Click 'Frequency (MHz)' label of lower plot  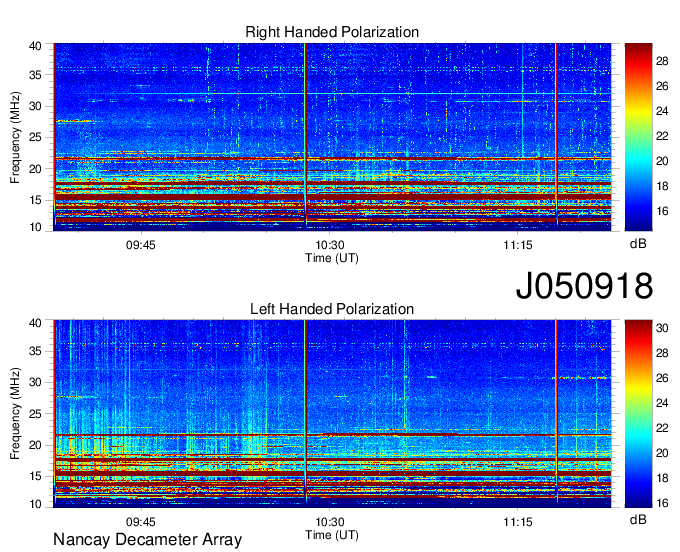coord(15,414)
